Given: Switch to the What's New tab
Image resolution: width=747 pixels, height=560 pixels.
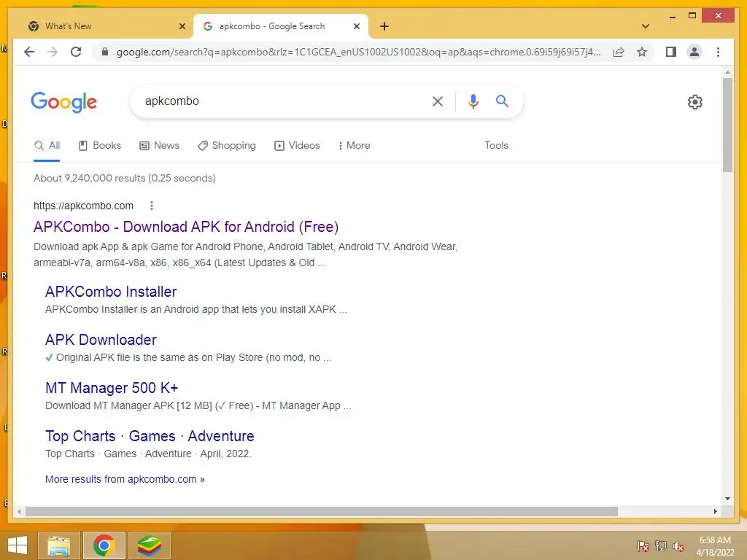Looking at the screenshot, I should click(105, 26).
